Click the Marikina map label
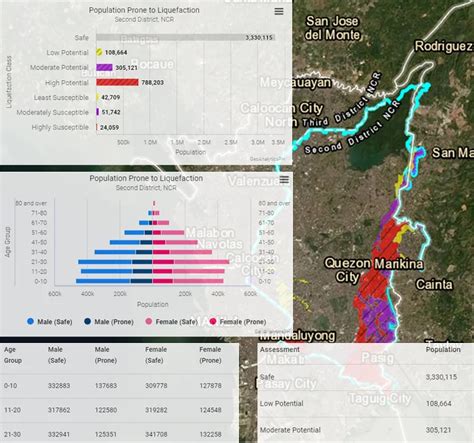Screen dimensions: 474x443 (x=398, y=264)
